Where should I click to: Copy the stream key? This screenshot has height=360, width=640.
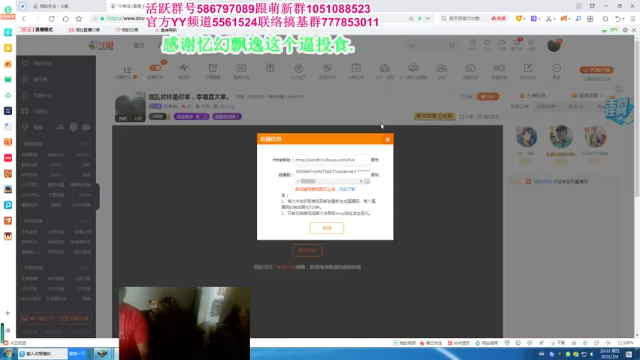pyautogui.click(x=375, y=175)
